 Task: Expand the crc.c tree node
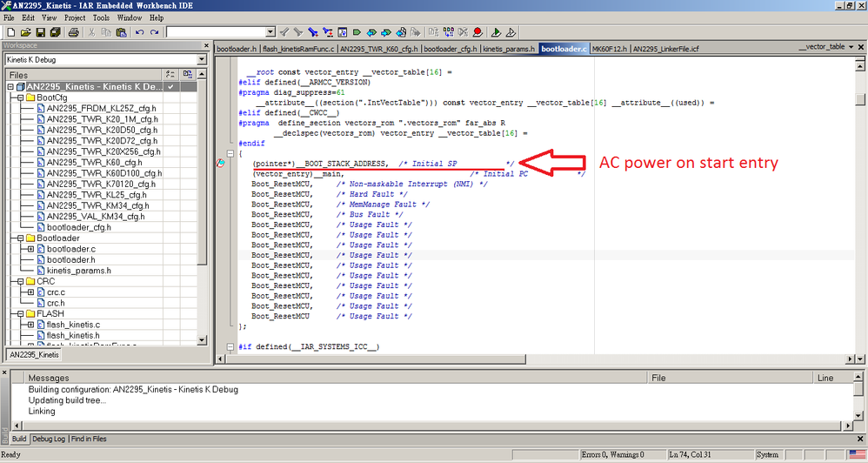pos(31,292)
